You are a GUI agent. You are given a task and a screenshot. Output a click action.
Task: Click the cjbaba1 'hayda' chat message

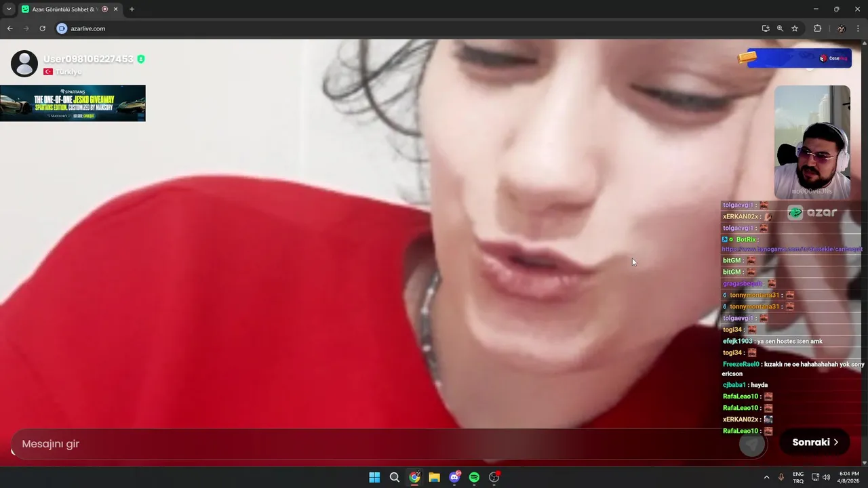pos(745,385)
